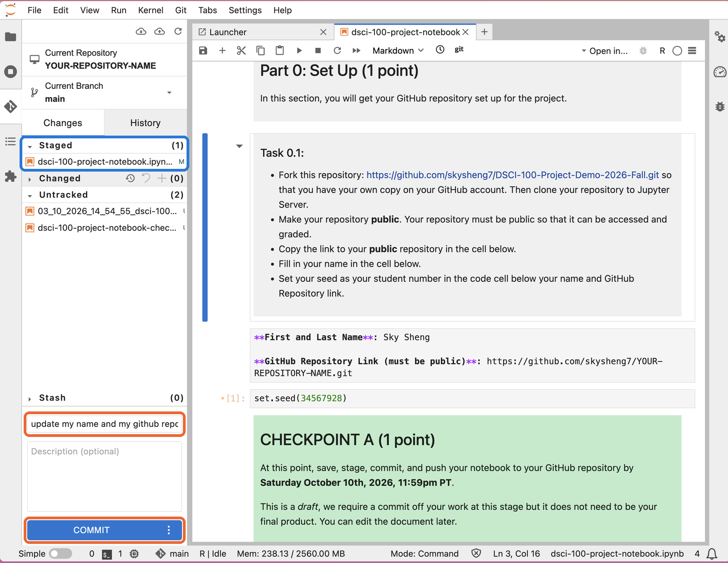Insert a new cell below
728x563 pixels.
(x=222, y=51)
